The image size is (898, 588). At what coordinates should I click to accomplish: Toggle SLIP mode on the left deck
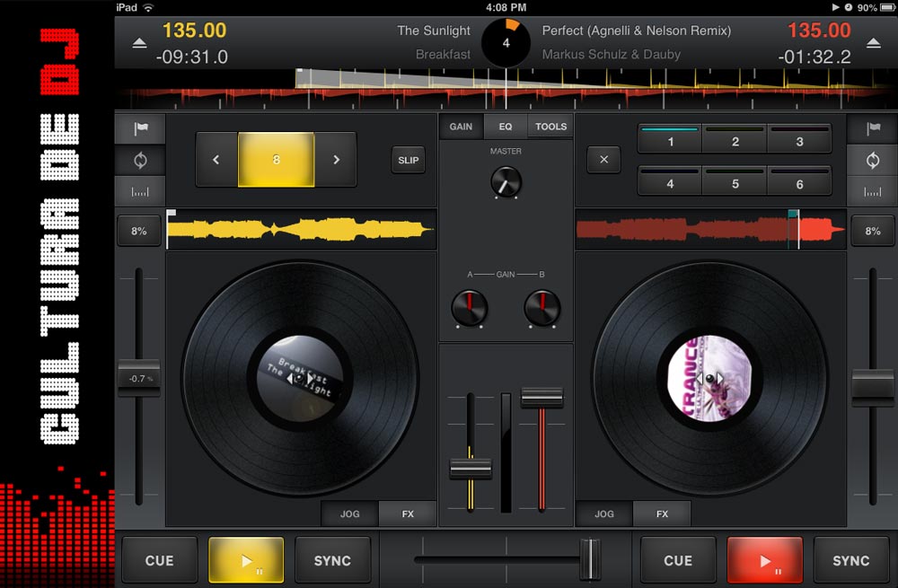point(408,160)
